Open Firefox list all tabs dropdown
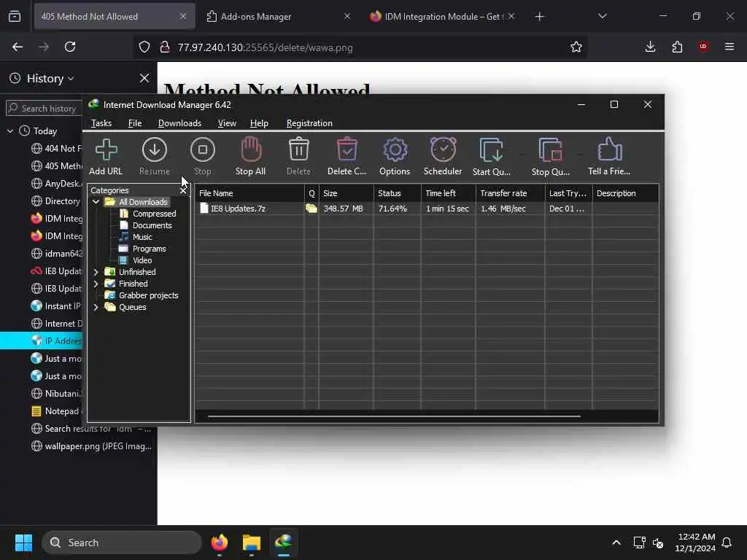This screenshot has width=747, height=560. (602, 16)
